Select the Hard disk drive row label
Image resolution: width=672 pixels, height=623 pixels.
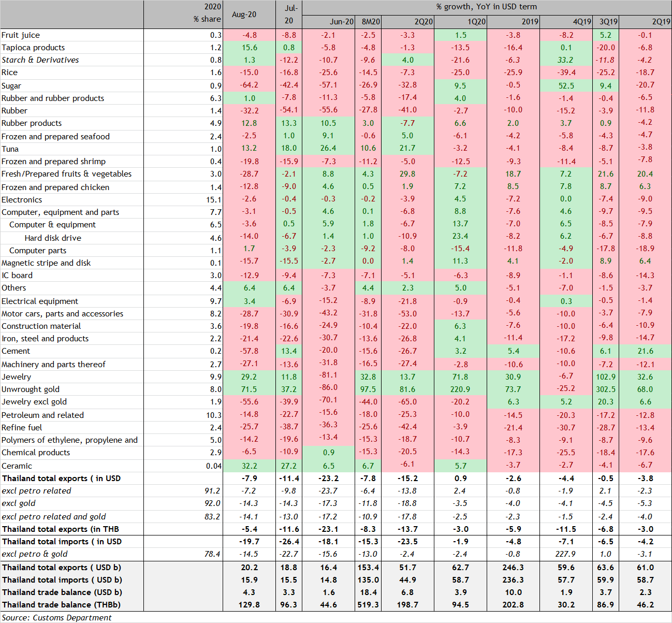tap(53, 238)
